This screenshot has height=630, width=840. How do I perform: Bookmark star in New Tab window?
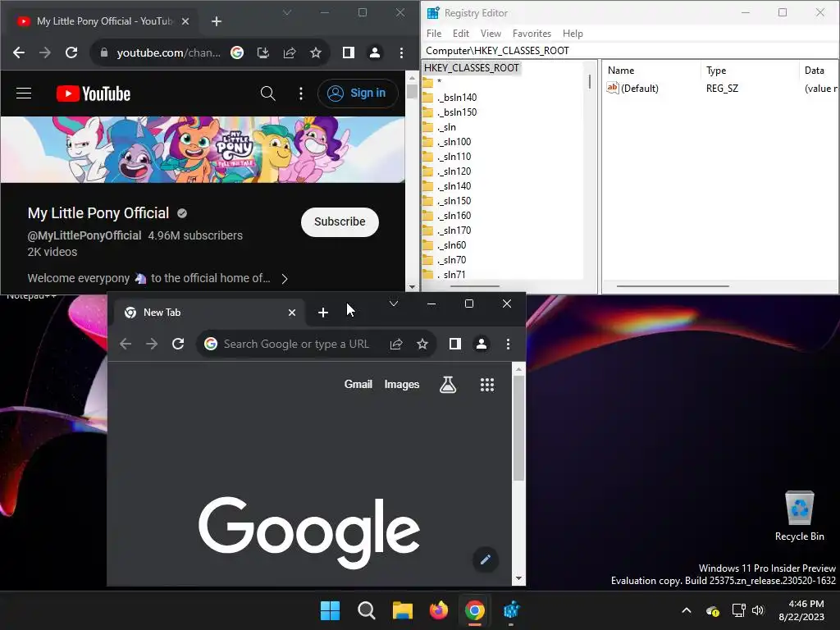pyautogui.click(x=422, y=344)
